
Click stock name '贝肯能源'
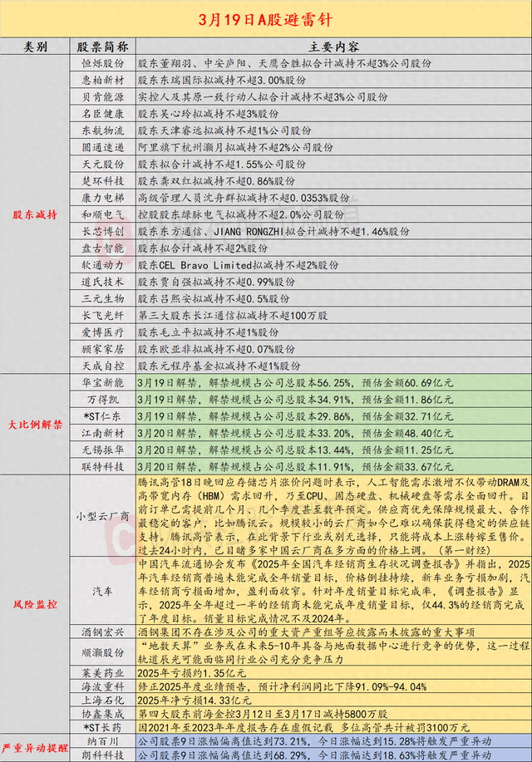point(102,96)
